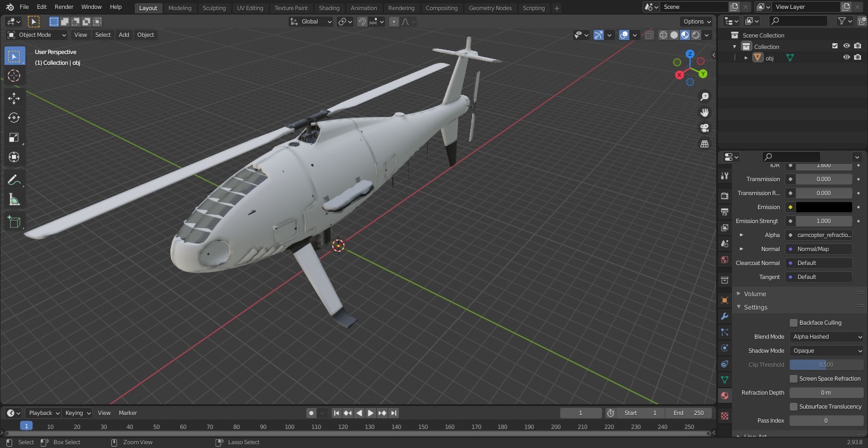This screenshot has height=448, width=868.
Task: Select the Measure tool
Action: pyautogui.click(x=14, y=200)
